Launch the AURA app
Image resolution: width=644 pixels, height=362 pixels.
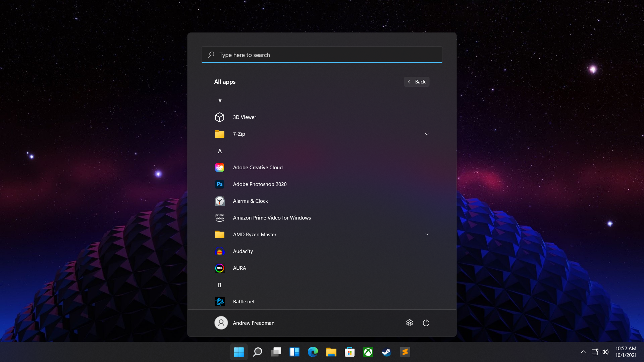pos(239,268)
